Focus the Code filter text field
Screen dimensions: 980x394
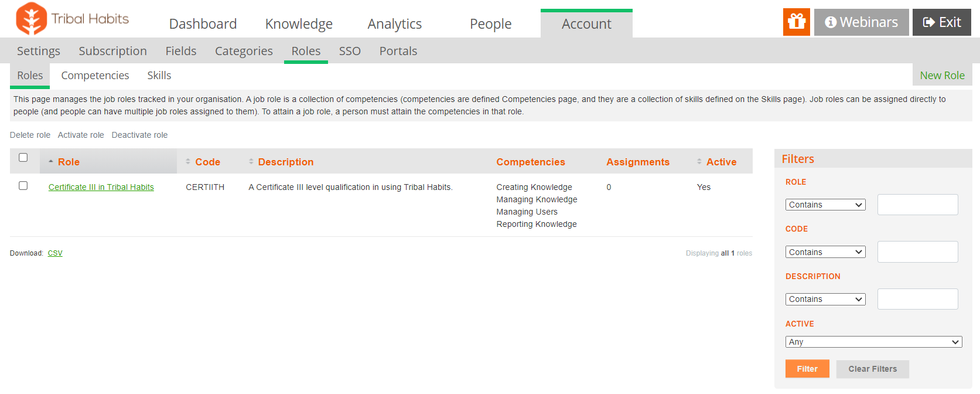coord(918,252)
